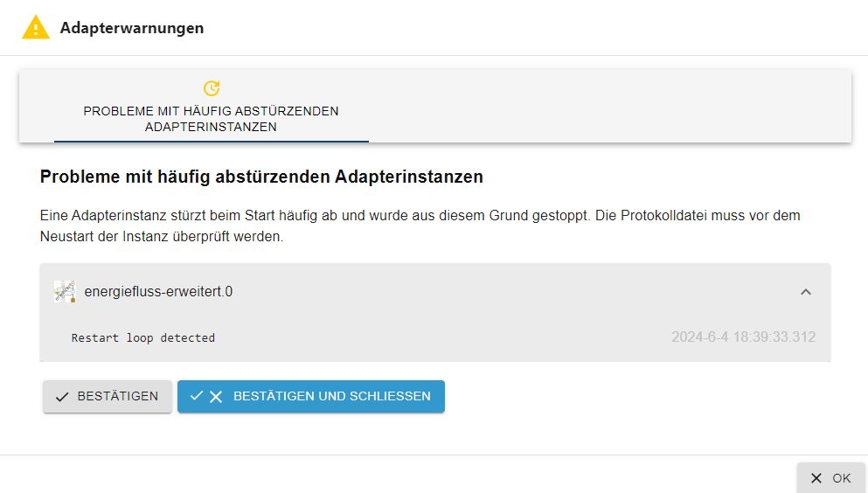Click Bestätigen und Schliessen button

[311, 396]
